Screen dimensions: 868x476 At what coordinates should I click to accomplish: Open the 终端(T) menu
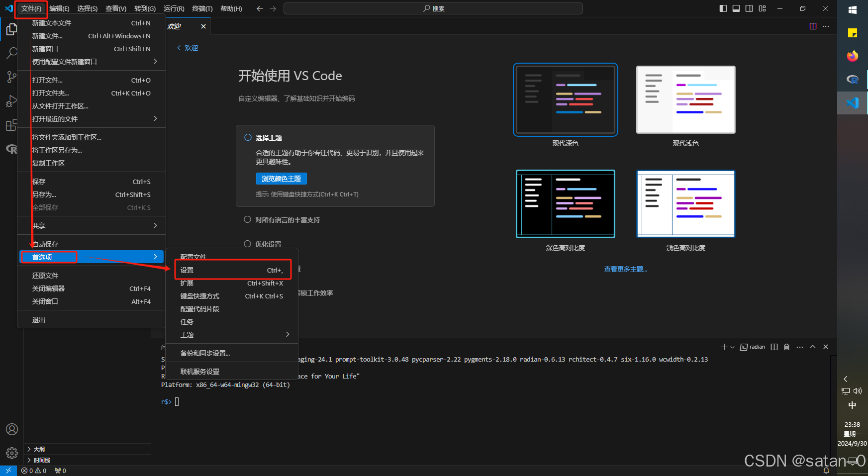pyautogui.click(x=202, y=9)
